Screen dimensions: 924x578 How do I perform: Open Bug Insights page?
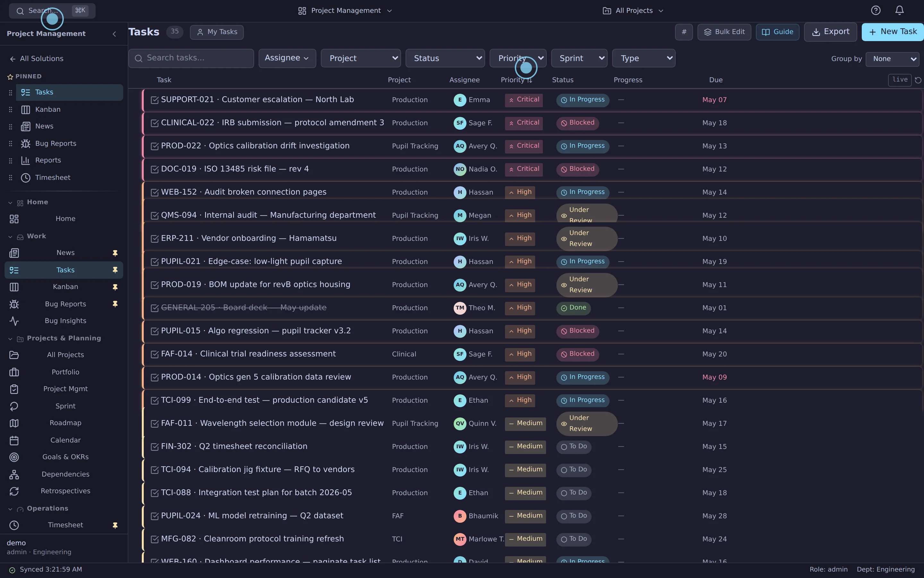click(x=64, y=321)
